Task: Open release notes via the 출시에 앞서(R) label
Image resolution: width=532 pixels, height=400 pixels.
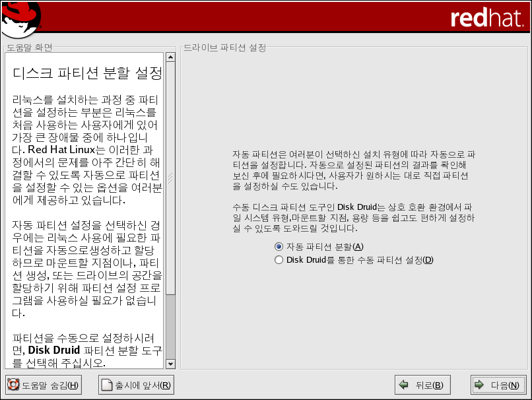Action: click(x=143, y=385)
